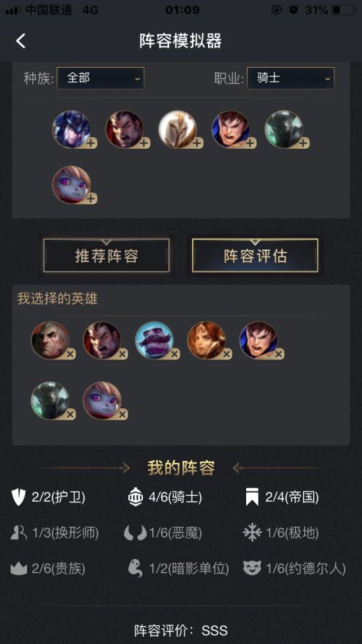Select the 2/4(帝国) synergy entry
362x644 pixels.
point(282,497)
